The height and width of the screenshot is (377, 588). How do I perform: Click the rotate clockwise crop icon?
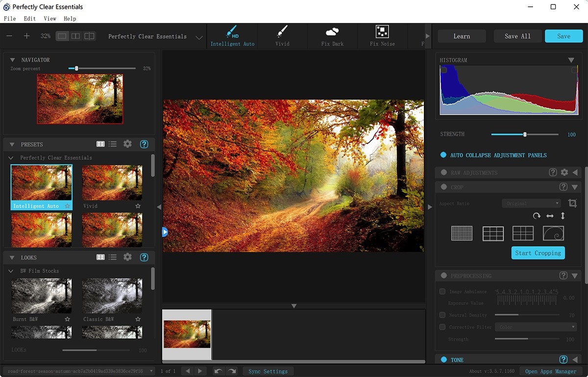tap(537, 216)
